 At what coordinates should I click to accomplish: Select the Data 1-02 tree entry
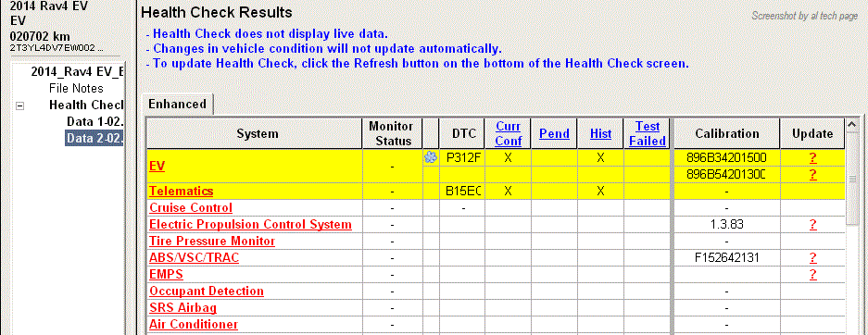pos(94,121)
